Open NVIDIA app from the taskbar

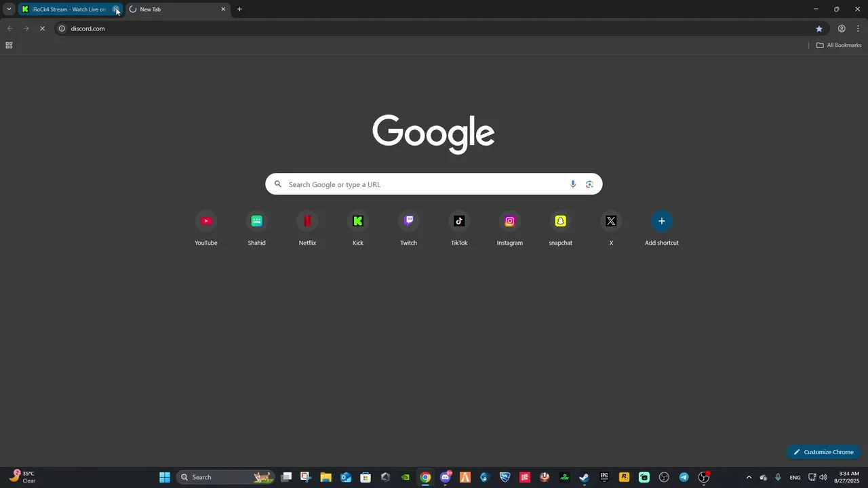point(406,477)
